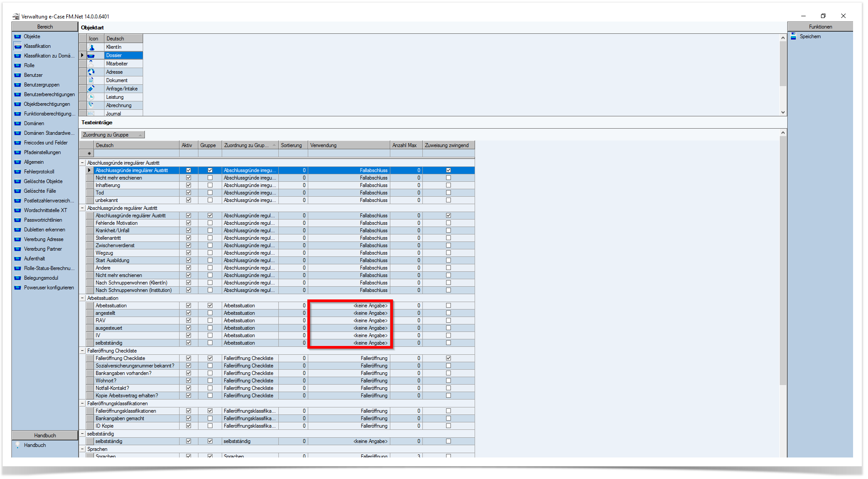Click the new-row Deutsch input cell

click(137, 154)
